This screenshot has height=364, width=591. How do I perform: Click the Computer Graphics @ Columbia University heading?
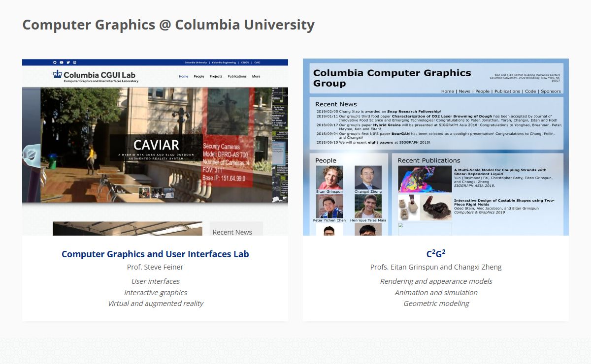click(x=168, y=25)
